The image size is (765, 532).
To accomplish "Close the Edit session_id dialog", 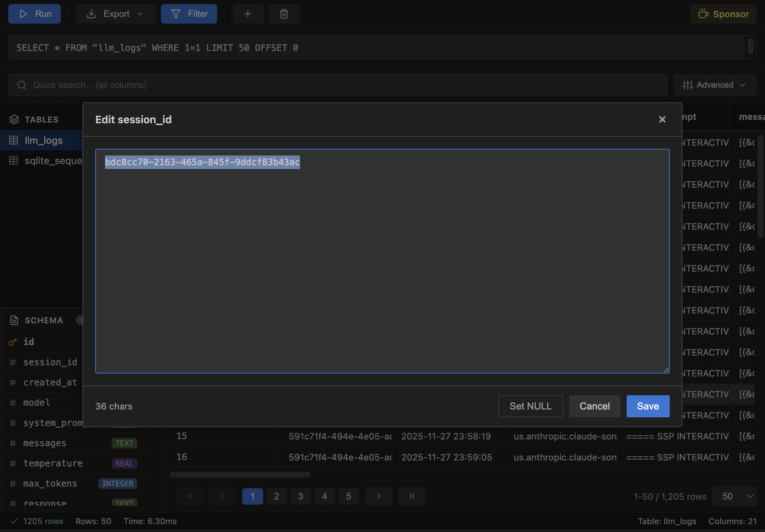I will [x=662, y=120].
